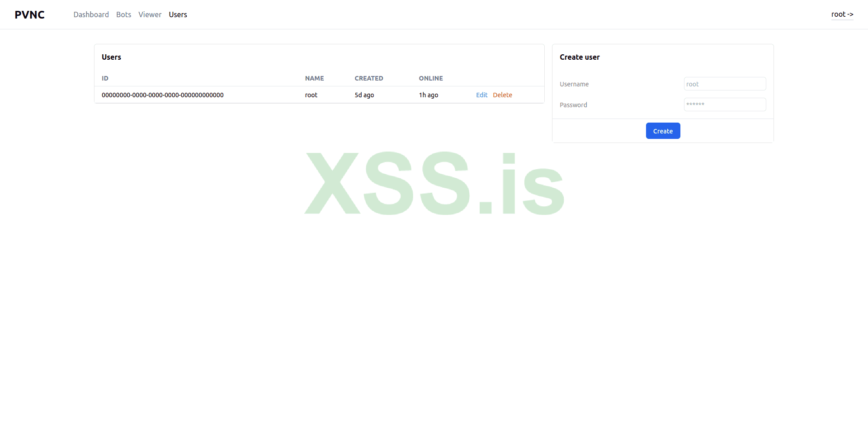Click the name cell 'root' in table

tap(311, 95)
